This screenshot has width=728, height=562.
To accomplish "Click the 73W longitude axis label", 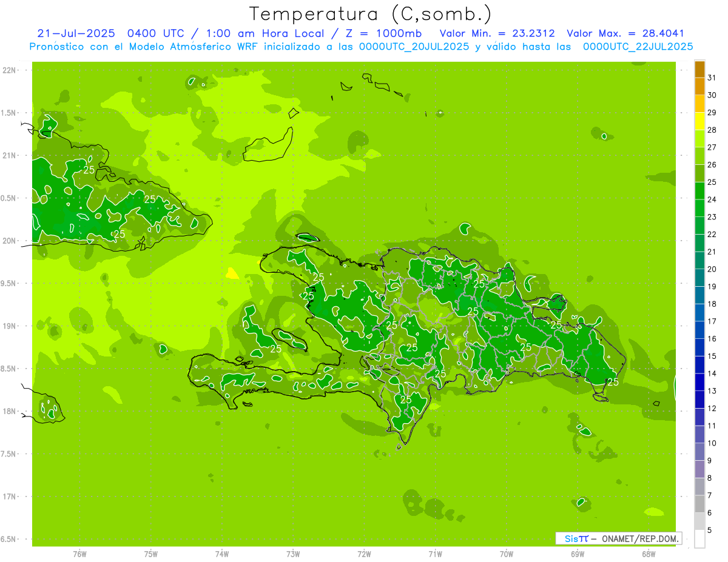I will coord(293,554).
